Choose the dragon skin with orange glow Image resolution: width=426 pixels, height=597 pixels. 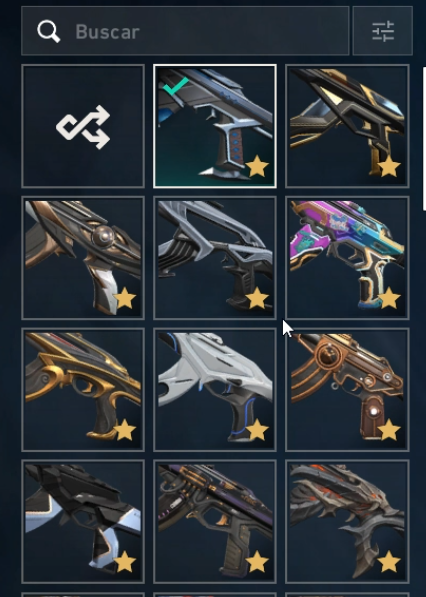347,521
